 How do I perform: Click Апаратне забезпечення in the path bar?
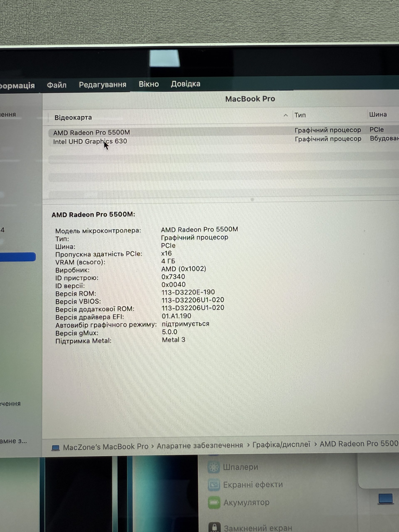[200, 446]
